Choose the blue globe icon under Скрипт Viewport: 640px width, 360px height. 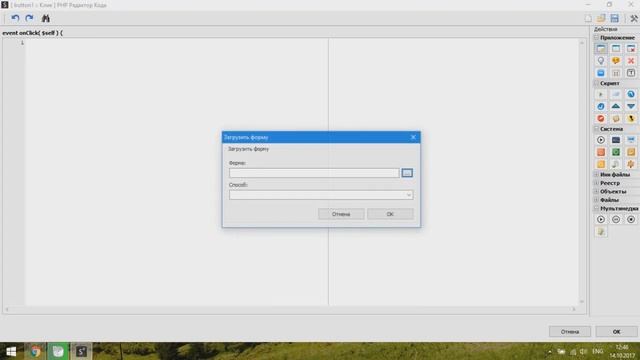(x=631, y=94)
